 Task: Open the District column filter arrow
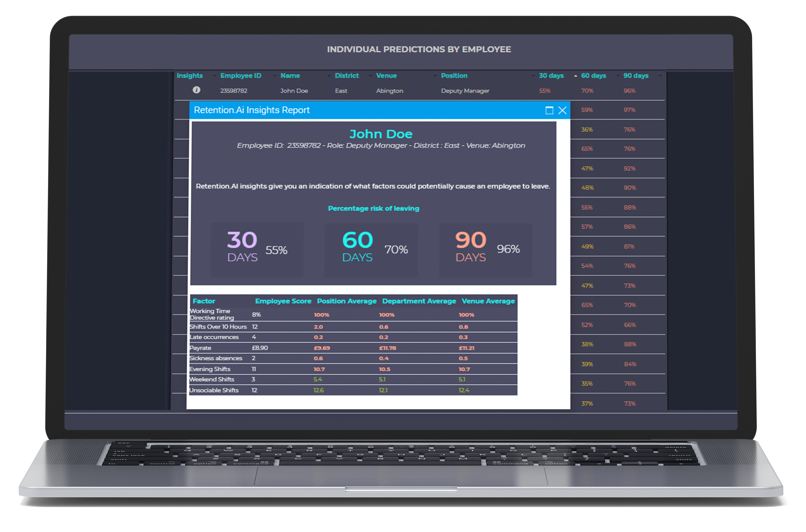point(370,76)
